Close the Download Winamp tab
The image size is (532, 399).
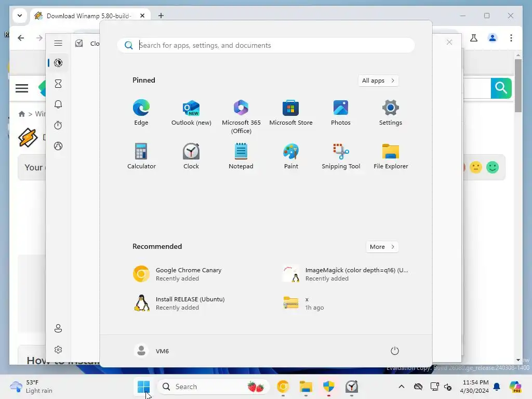142,16
